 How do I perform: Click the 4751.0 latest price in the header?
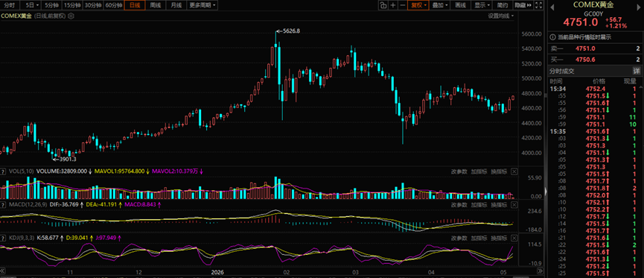pyautogui.click(x=580, y=22)
